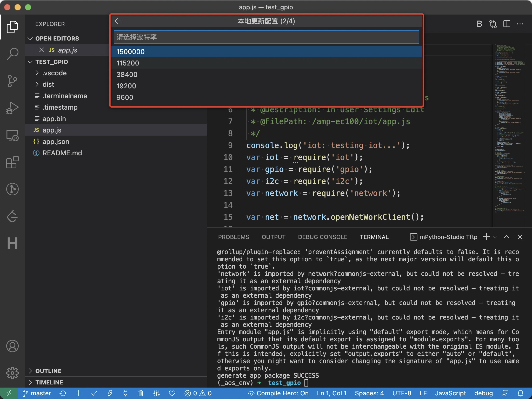The width and height of the screenshot is (532, 399).
Task: Create new terminal with plus icon
Action: 486,237
